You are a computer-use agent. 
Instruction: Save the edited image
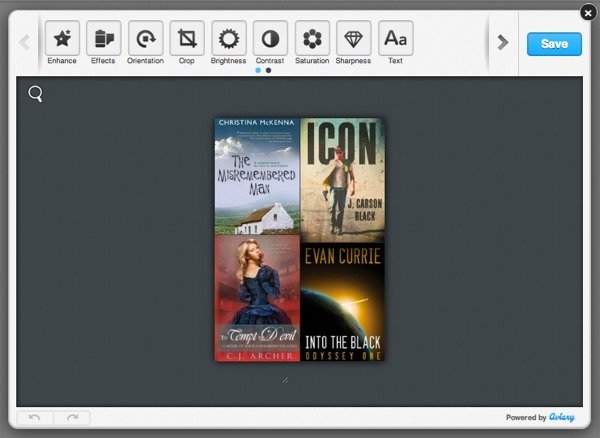pyautogui.click(x=554, y=44)
